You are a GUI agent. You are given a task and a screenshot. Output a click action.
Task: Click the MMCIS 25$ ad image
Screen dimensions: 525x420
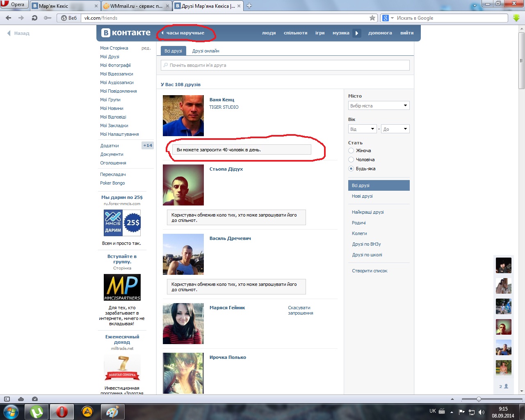pyautogui.click(x=122, y=223)
